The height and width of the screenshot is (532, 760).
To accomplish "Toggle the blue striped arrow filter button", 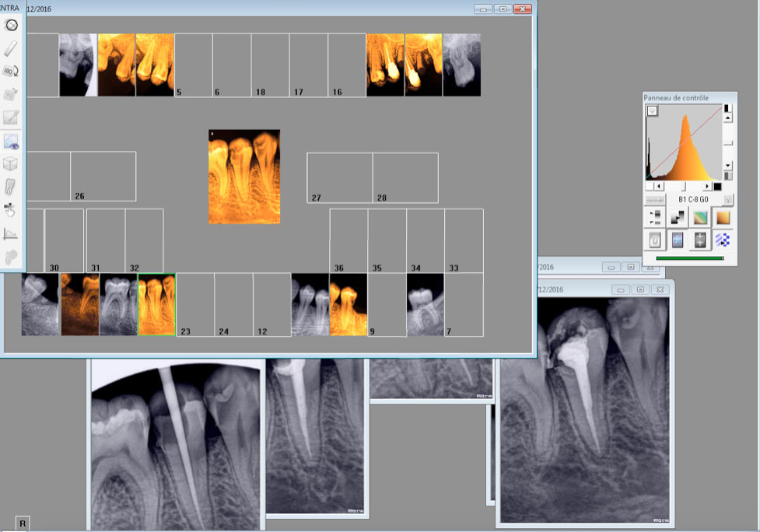I will click(723, 240).
